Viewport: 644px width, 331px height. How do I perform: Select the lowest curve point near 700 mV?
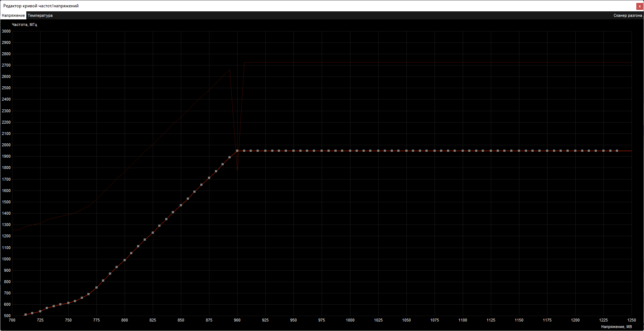click(x=25, y=314)
